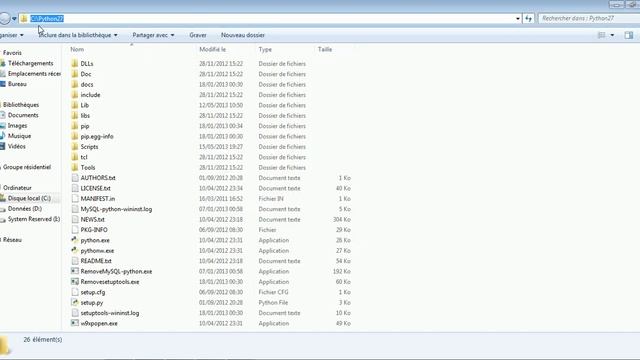Select the README.txt file name
640x360 pixels.
tap(96, 261)
